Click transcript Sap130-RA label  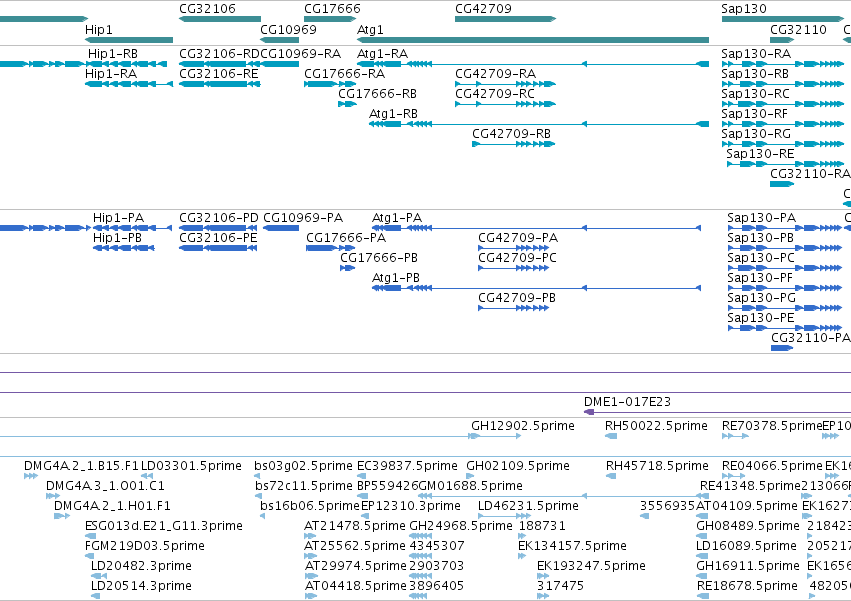[x=756, y=54]
